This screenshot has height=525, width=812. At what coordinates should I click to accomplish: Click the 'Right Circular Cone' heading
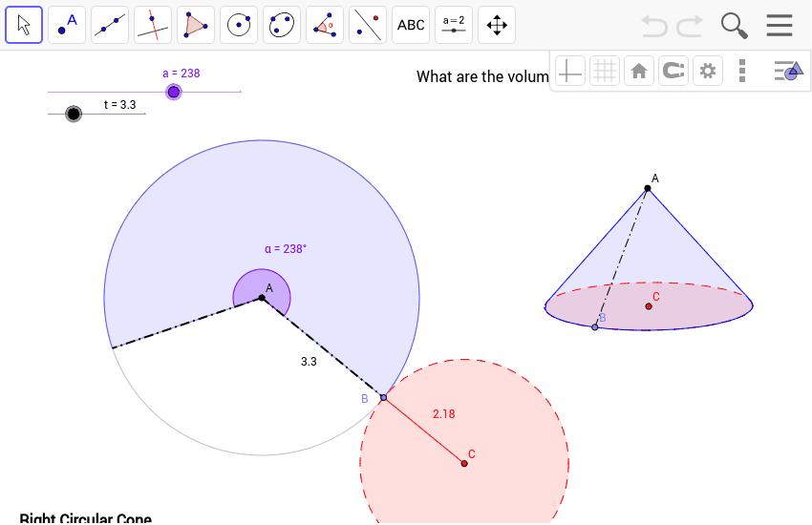click(x=85, y=518)
